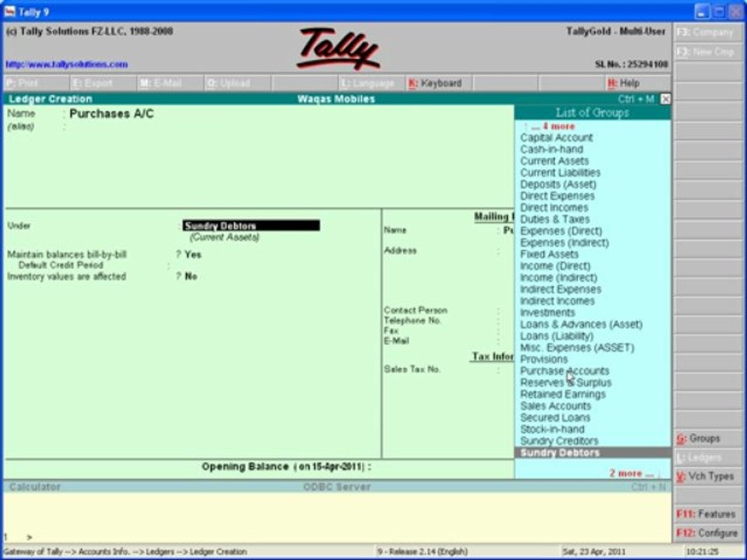Open the G: Groups side button
Image resolution: width=747 pixels, height=560 pixels.
coord(708,439)
